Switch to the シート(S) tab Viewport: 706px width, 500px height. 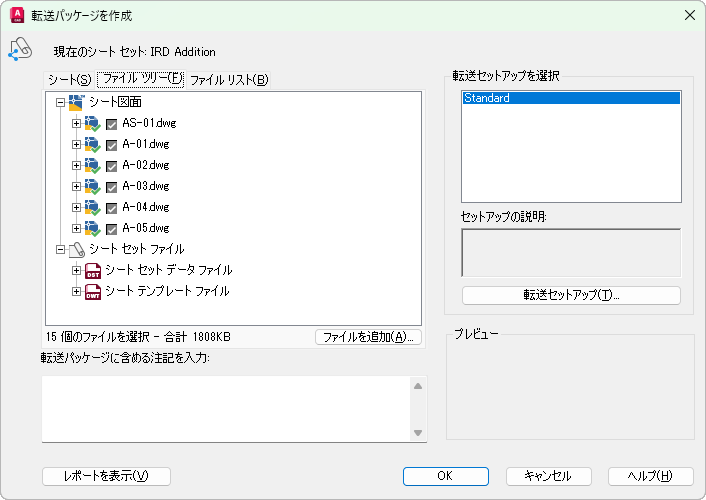pos(69,80)
